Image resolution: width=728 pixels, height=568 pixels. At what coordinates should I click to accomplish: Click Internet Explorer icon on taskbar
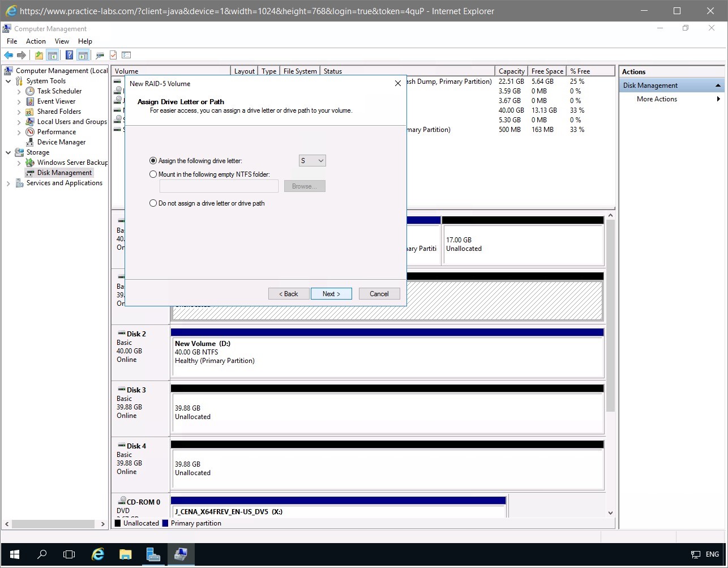coord(98,554)
